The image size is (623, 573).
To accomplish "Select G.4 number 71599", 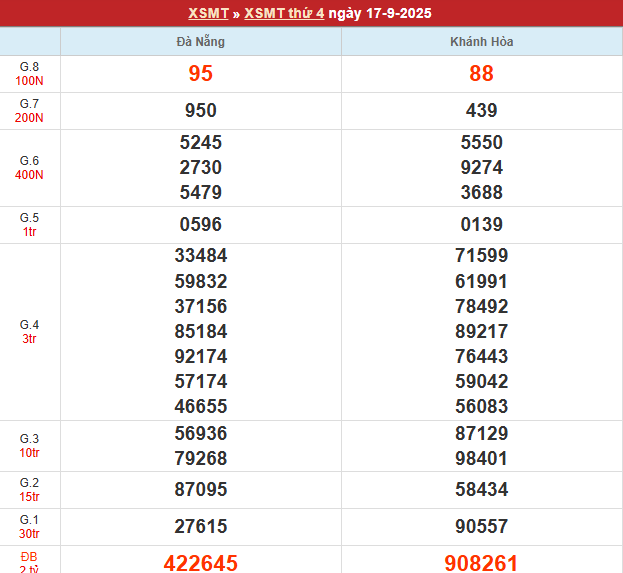I will (482, 255).
